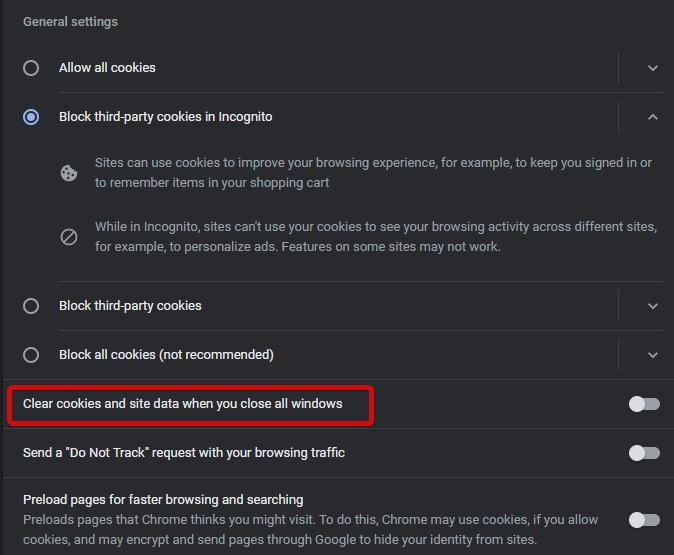
Task: Select Block all cookies (not recommended) radio button
Action: pos(31,355)
